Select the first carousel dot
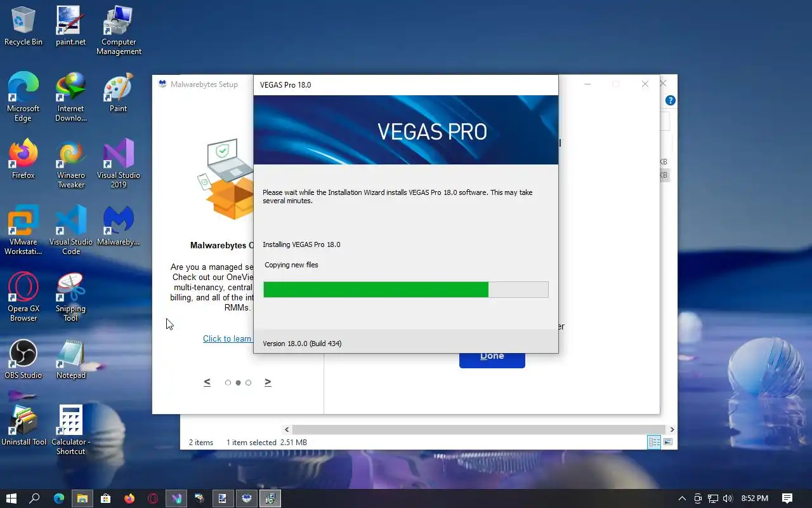The width and height of the screenshot is (812, 508). 228,383
